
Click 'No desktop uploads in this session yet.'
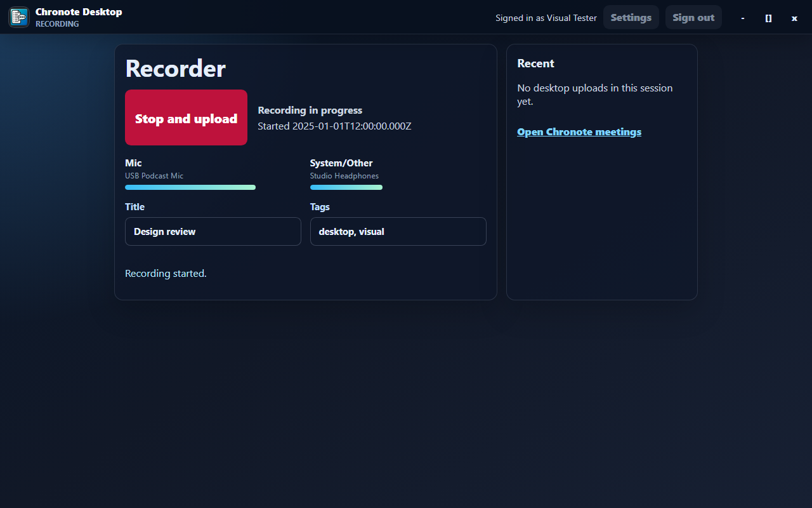(x=595, y=95)
